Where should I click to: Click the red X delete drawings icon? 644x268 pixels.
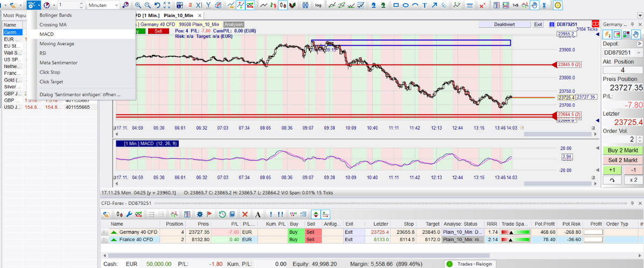coord(482,5)
